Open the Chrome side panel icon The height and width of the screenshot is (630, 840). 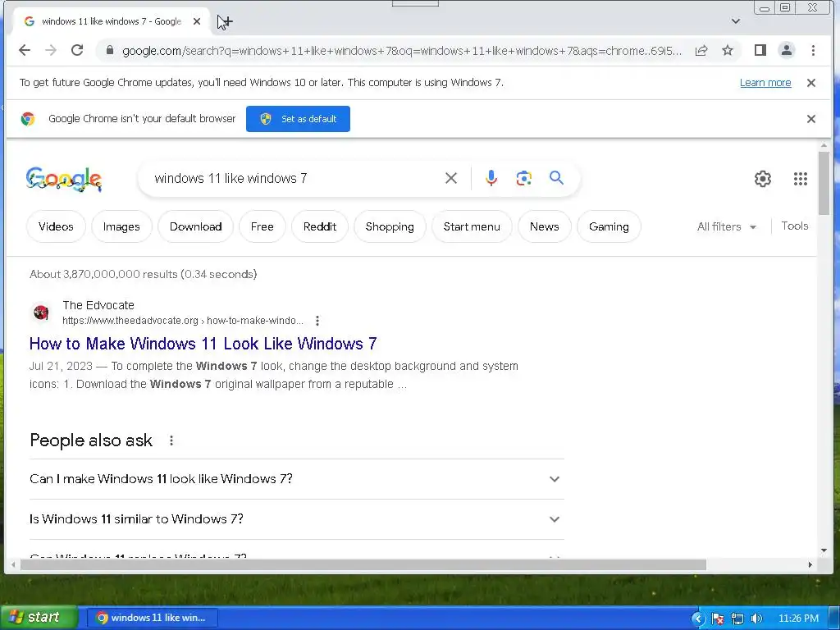pos(760,50)
